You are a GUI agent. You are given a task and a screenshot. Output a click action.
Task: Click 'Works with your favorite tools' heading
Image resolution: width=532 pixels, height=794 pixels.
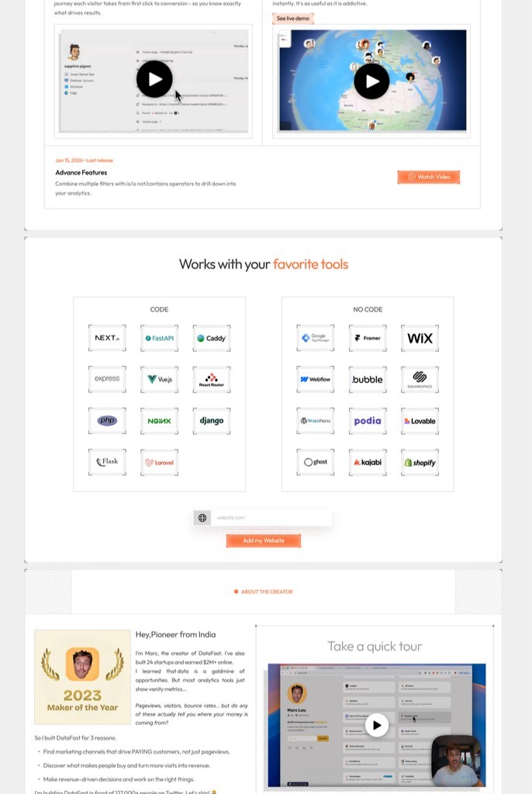point(264,264)
